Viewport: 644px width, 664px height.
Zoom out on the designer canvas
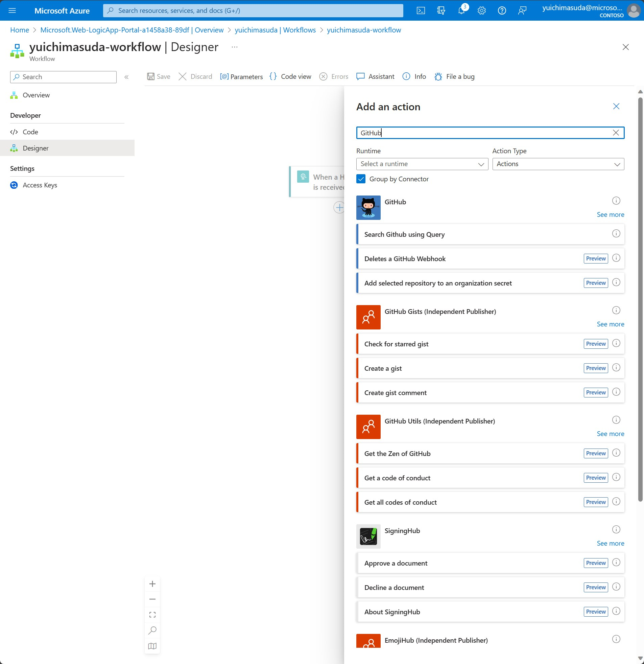click(x=152, y=599)
